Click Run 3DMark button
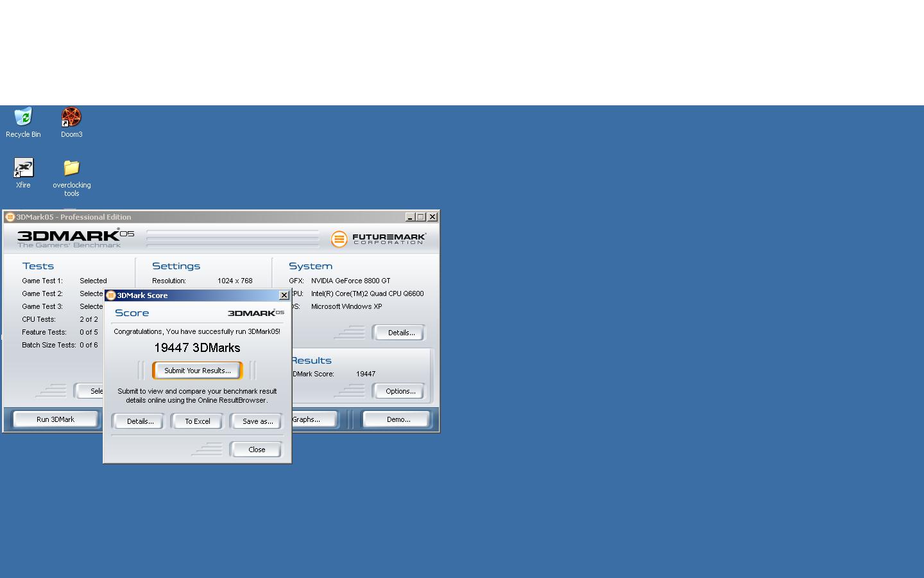This screenshot has height=578, width=924. pos(55,419)
